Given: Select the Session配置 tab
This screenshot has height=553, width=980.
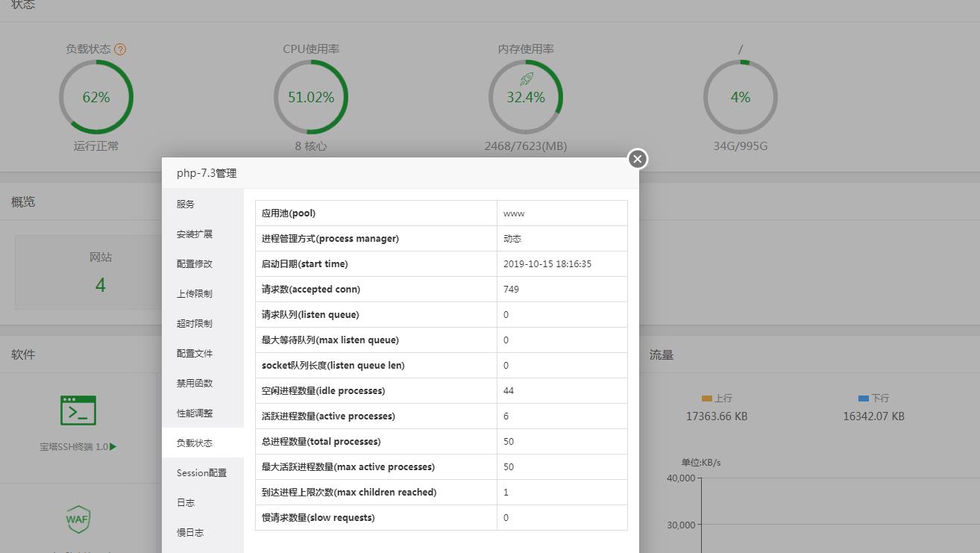Looking at the screenshot, I should click(203, 472).
